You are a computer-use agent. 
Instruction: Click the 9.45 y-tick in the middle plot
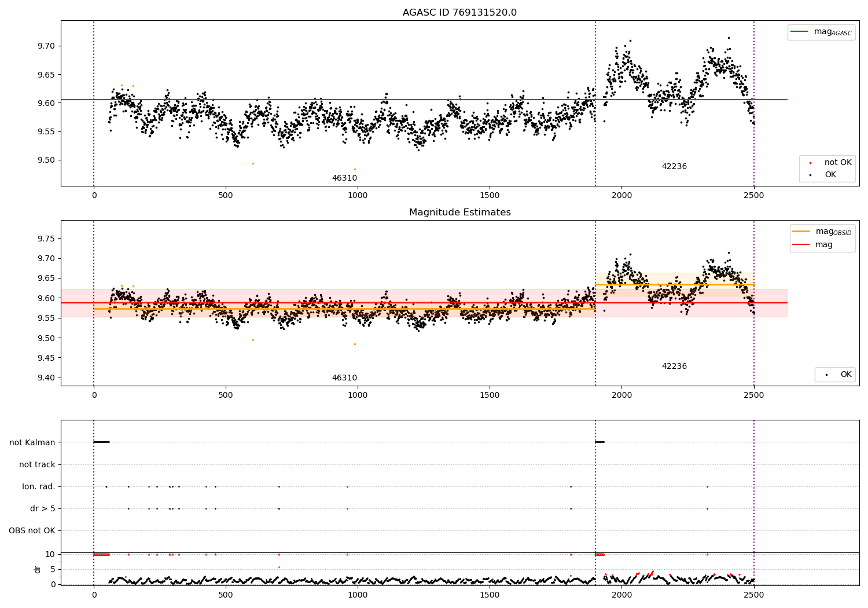coord(46,358)
